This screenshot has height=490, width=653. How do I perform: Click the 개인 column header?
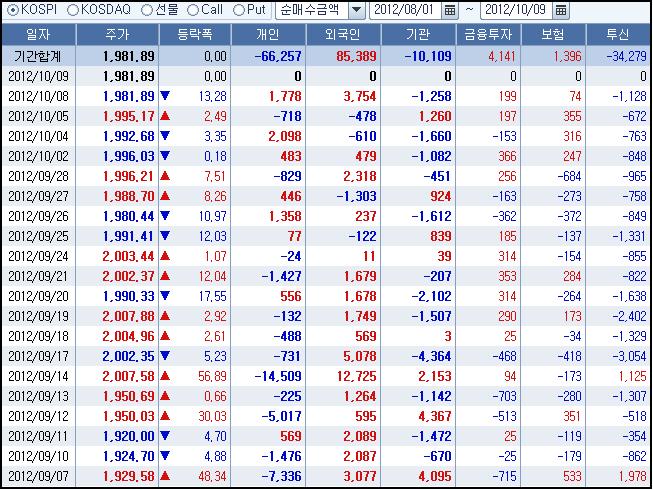click(x=268, y=34)
